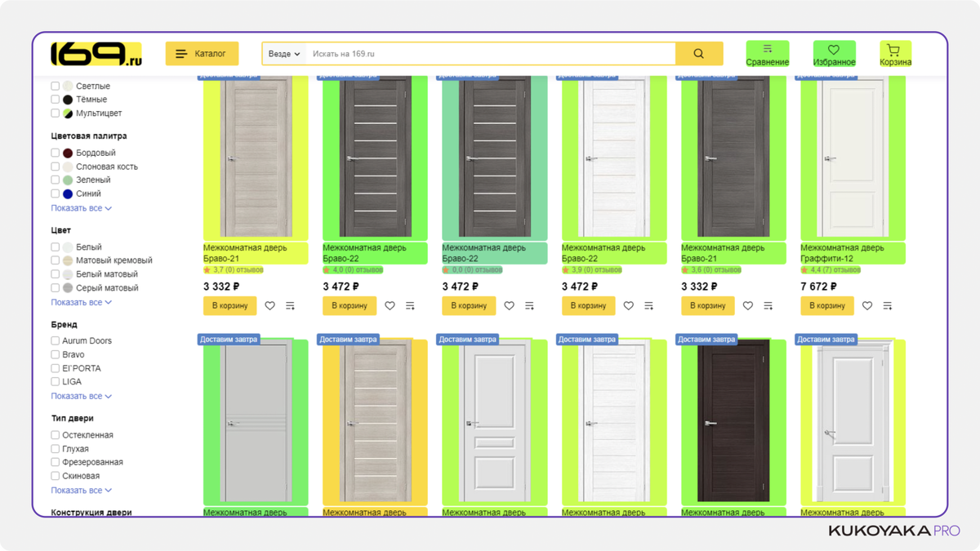This screenshot has width=980, height=551.
Task: Open the Каталог hamburger menu
Action: tap(202, 54)
